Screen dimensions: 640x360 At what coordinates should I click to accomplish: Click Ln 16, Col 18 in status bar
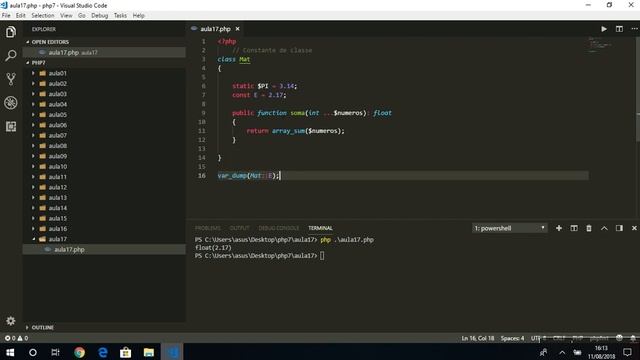pos(478,338)
